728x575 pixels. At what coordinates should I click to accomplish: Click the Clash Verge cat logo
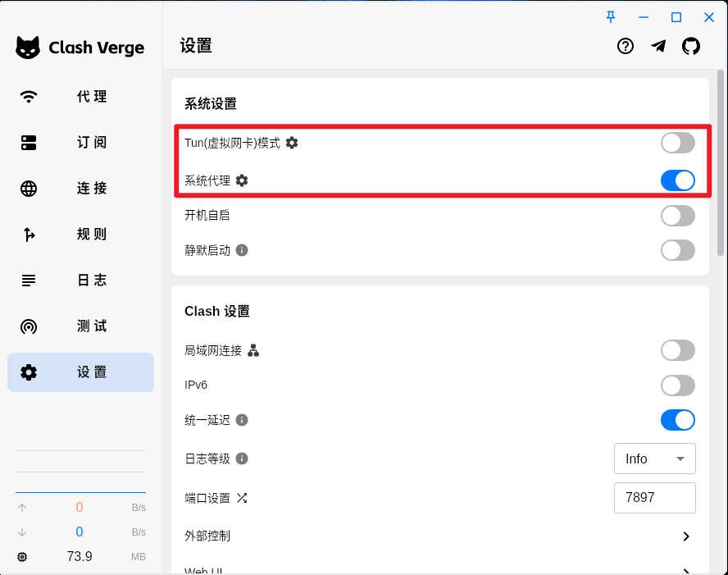click(x=28, y=48)
